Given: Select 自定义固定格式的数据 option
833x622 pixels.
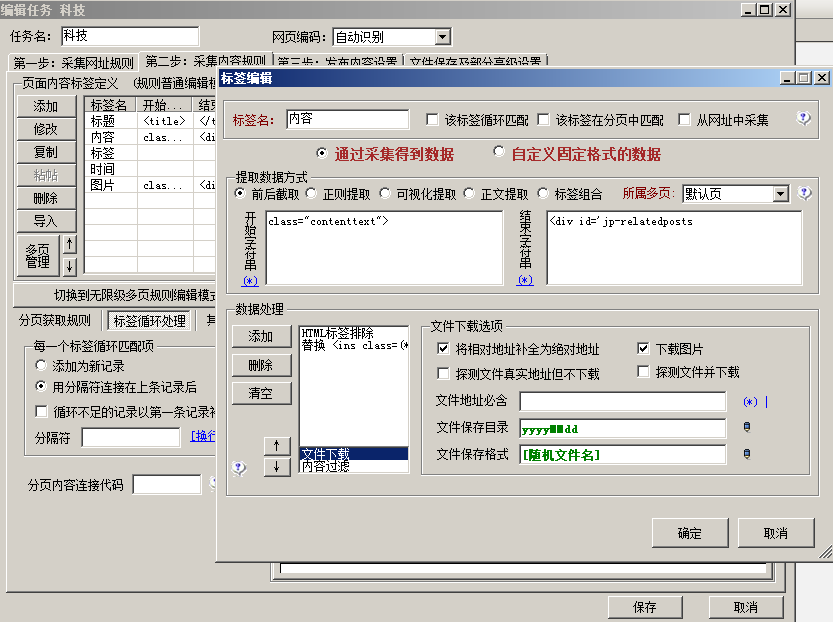Looking at the screenshot, I should (500, 153).
